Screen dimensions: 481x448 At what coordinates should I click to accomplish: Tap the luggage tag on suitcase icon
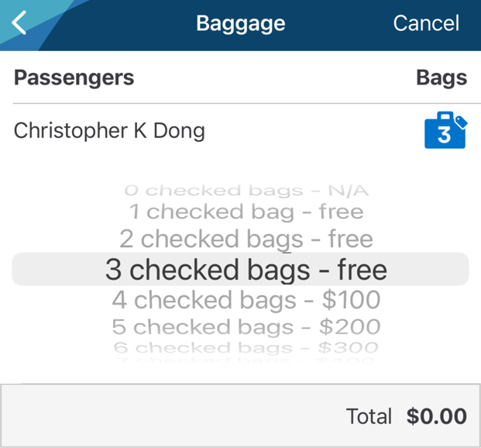pos(460,121)
